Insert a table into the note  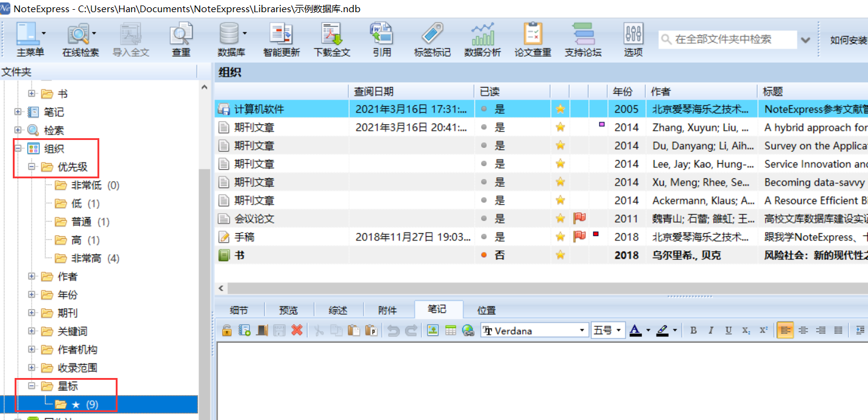tap(451, 331)
